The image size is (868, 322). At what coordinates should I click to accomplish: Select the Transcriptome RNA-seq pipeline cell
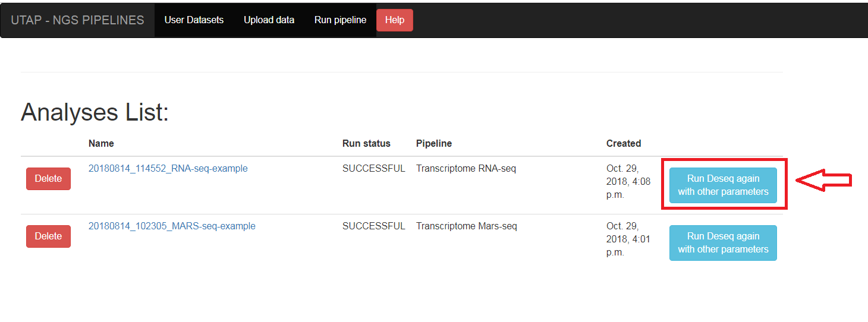[466, 168]
